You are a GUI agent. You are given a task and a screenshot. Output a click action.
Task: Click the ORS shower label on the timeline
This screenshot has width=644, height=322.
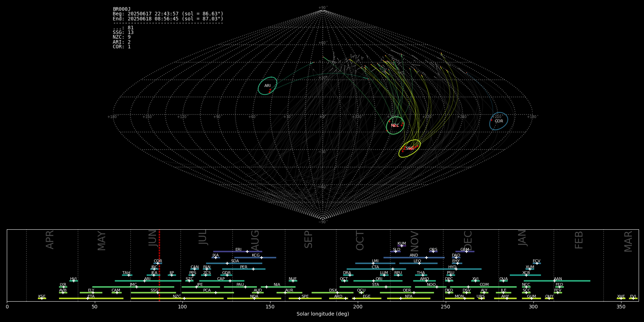[433, 250]
